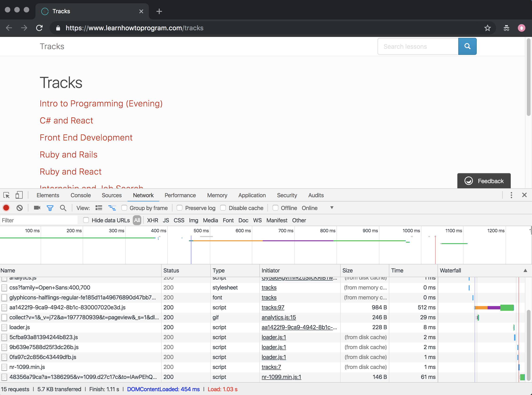Screen dimensions: 532x395
Task: Open the Elements tab
Action: coord(48,195)
